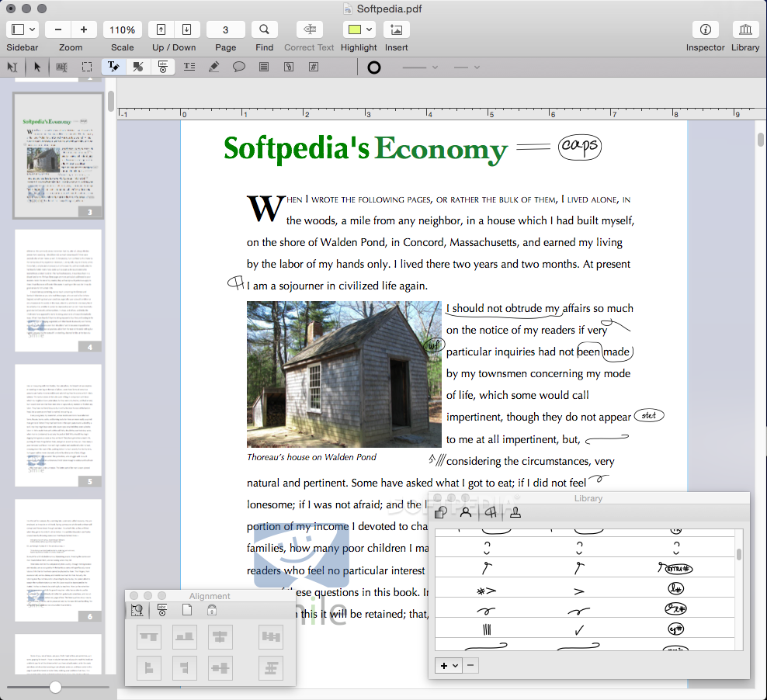Click the yellow Highlight color swatch
This screenshot has height=700, width=767.
pyautogui.click(x=355, y=29)
